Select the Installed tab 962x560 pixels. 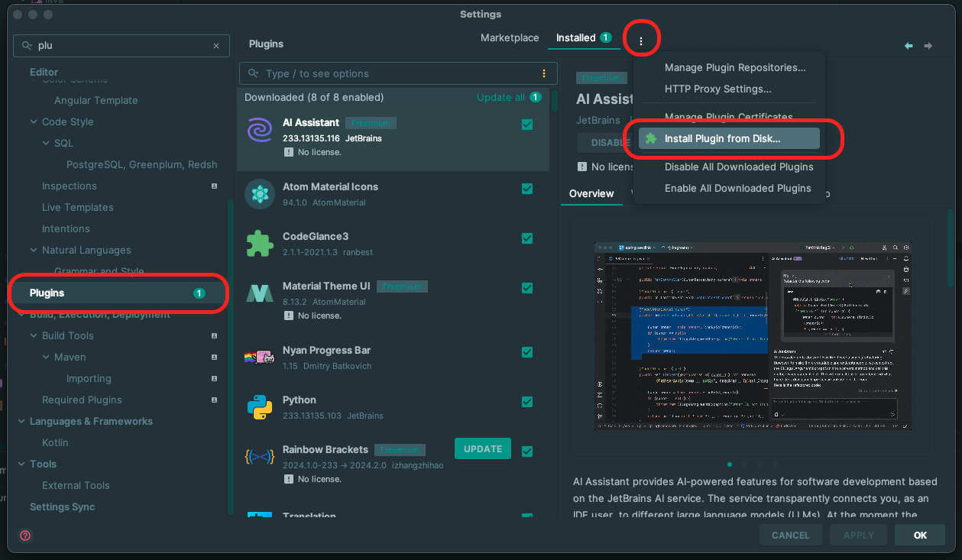584,37
